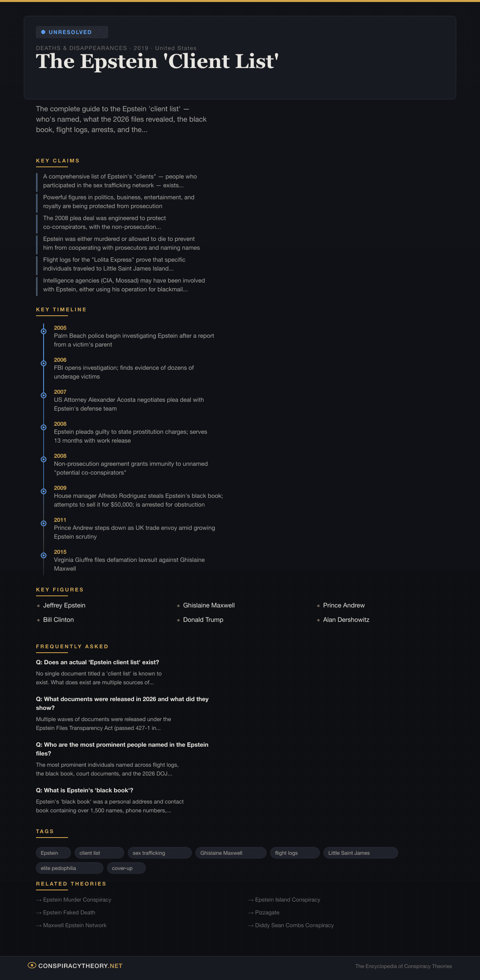Image resolution: width=480 pixels, height=980 pixels.
Task: Select the 2005 timeline marker circle
Action: (x=44, y=331)
